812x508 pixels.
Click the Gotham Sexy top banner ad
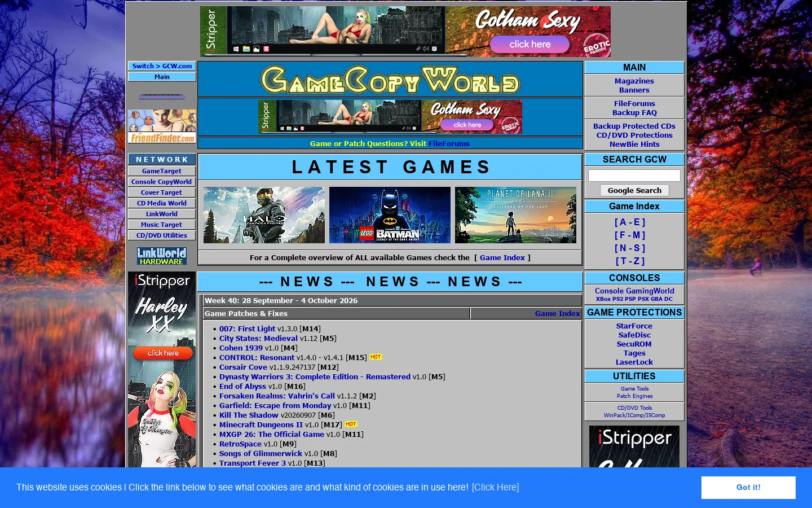pyautogui.click(x=405, y=32)
